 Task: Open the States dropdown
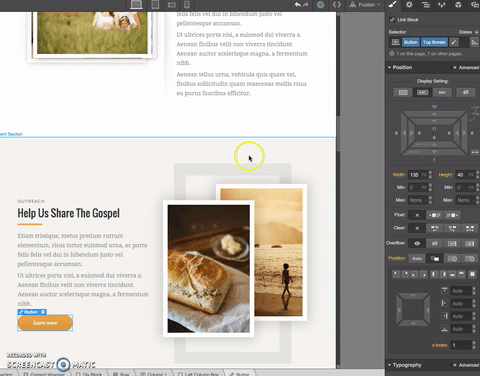(x=469, y=32)
